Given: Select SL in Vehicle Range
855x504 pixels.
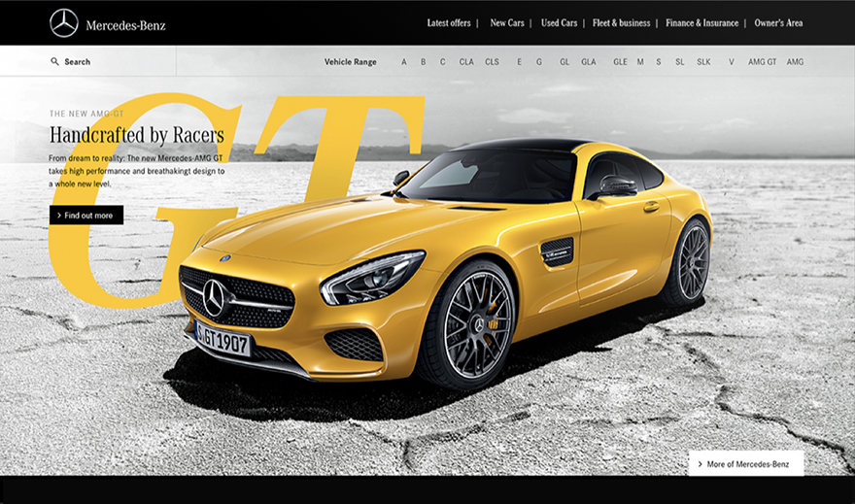Looking at the screenshot, I should click(679, 62).
